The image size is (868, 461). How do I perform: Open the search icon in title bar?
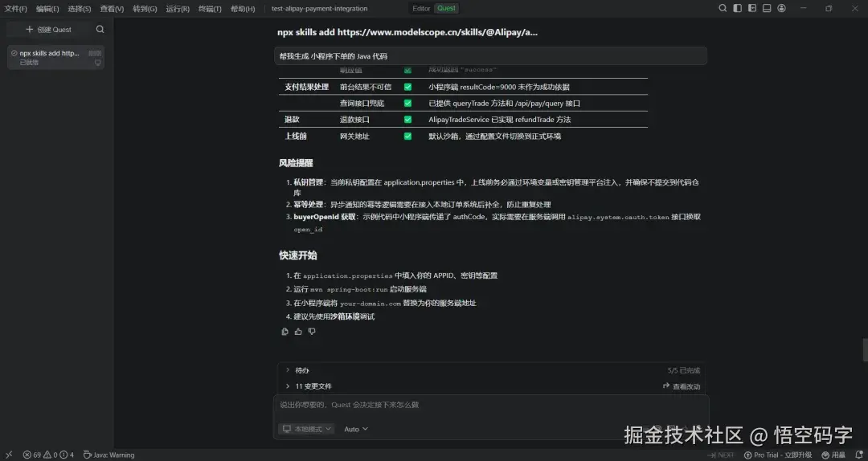point(723,8)
